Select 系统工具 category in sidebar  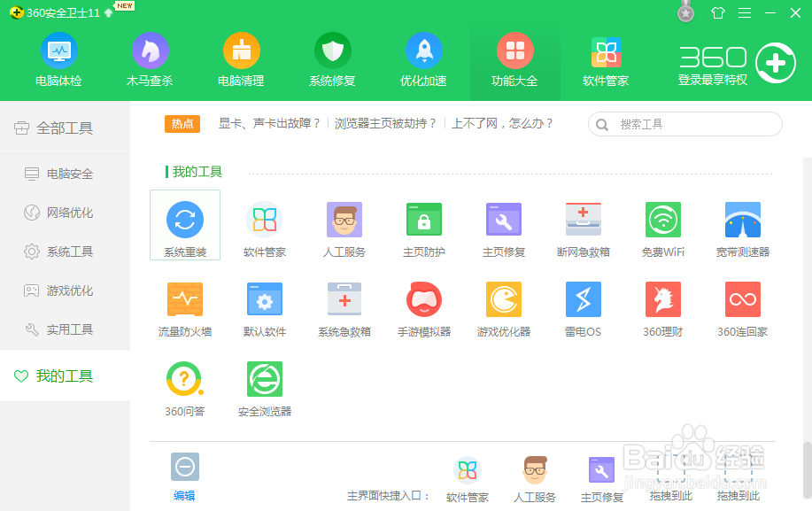65,252
